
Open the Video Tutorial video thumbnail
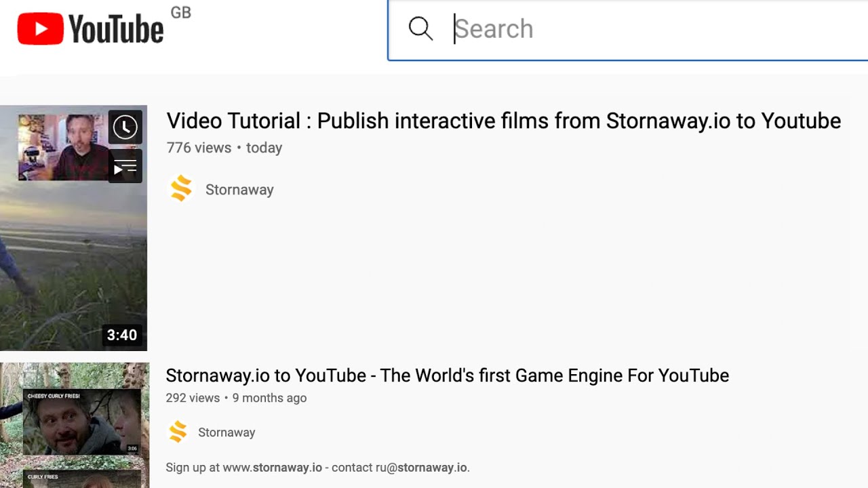pyautogui.click(x=73, y=228)
